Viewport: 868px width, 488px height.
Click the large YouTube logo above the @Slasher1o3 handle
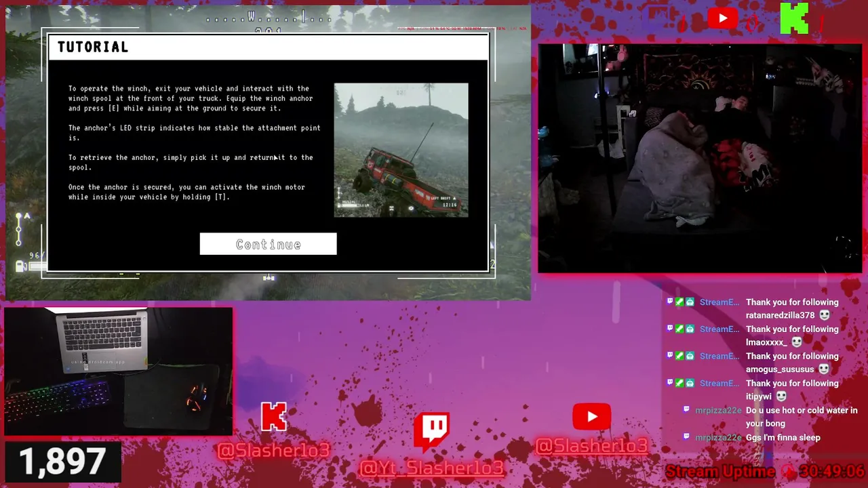pos(591,417)
